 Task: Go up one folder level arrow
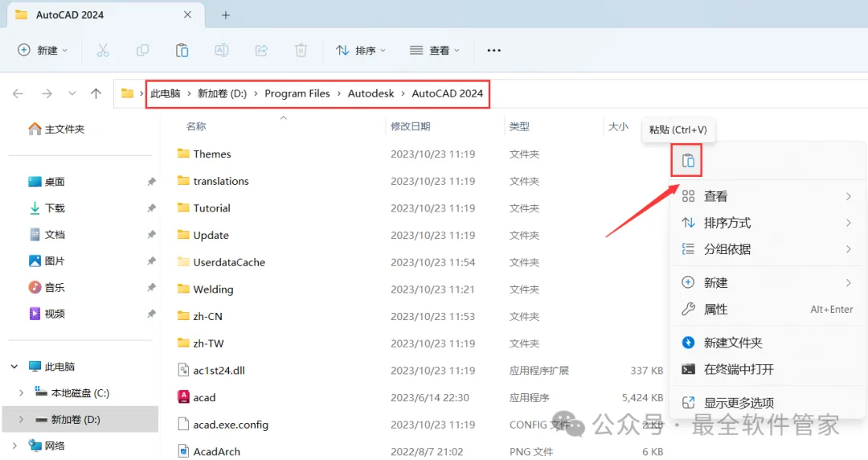pos(96,93)
